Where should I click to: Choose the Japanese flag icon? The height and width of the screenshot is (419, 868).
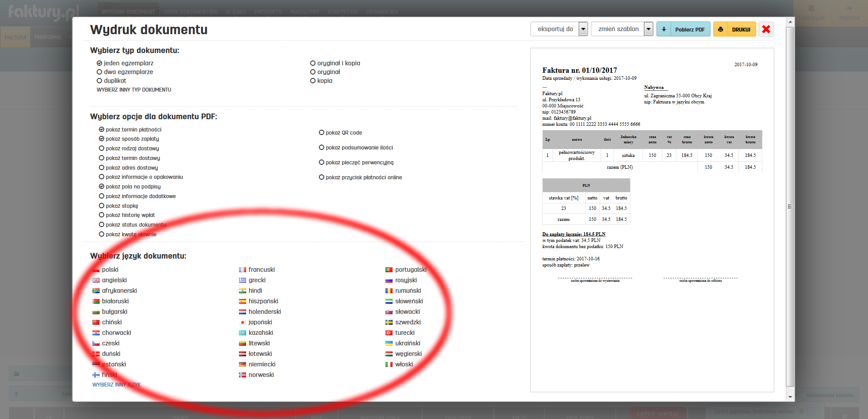pyautogui.click(x=243, y=322)
